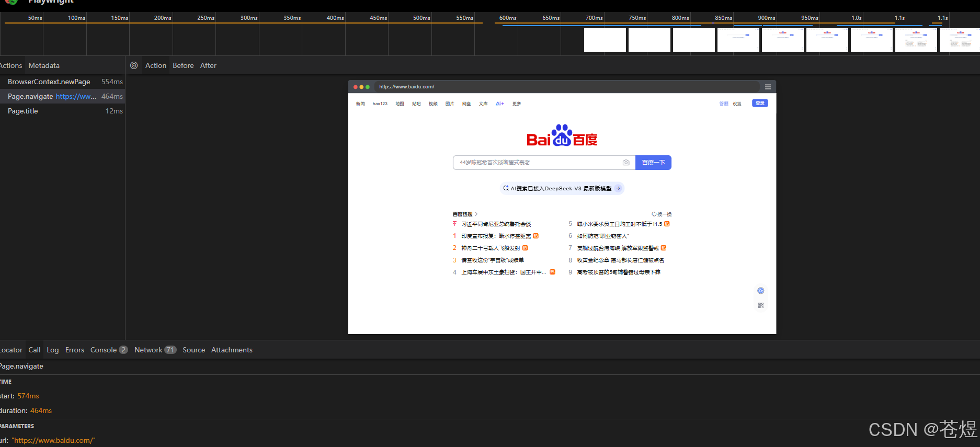980x447 pixels.
Task: Click the blue circular assistant icon above QR code
Action: [x=761, y=291]
